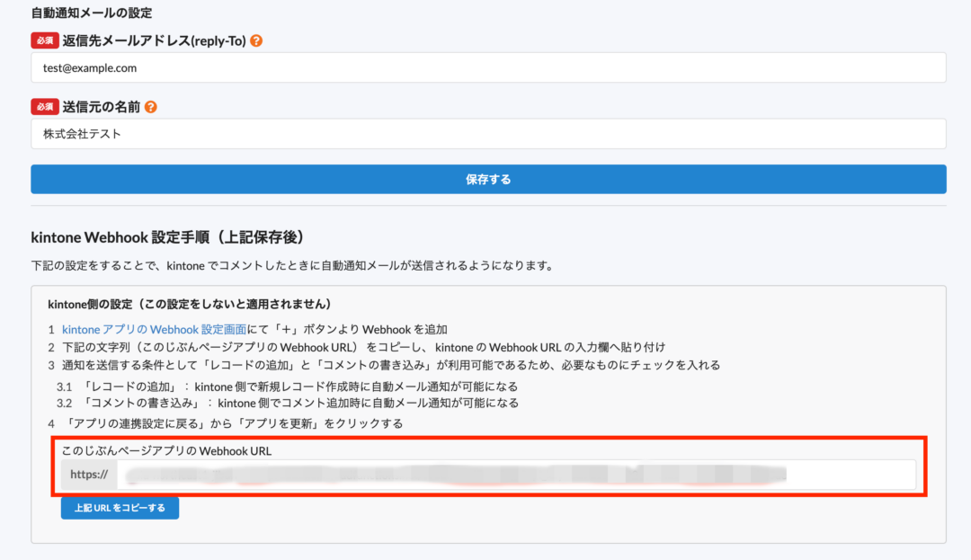Click the 必須 badge for the sender name field
The width and height of the screenshot is (971, 560).
coord(45,106)
